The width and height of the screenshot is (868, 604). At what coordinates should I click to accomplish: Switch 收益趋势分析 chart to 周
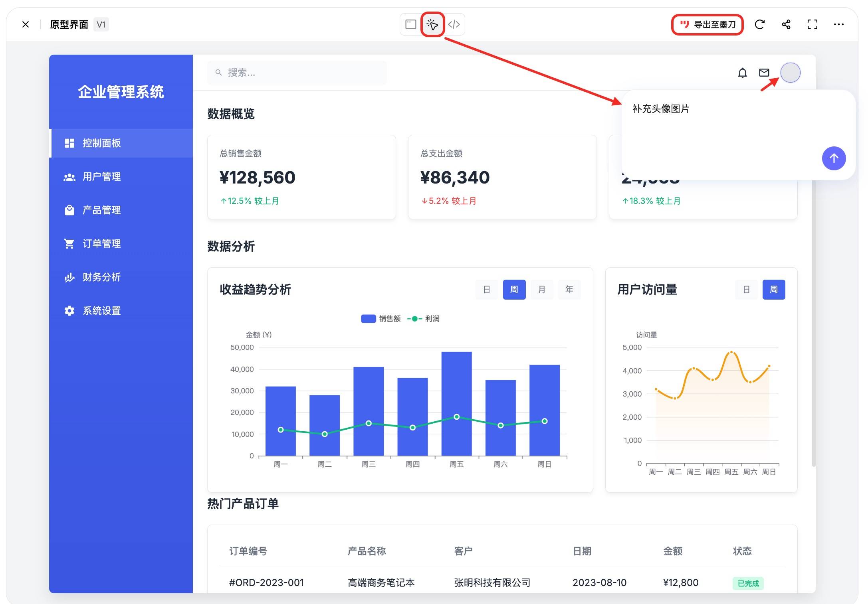click(514, 290)
